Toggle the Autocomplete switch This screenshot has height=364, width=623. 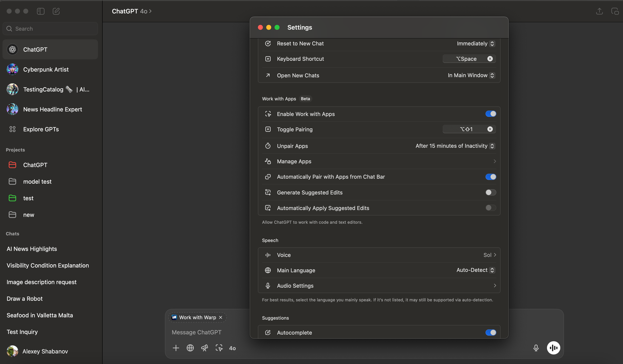pyautogui.click(x=491, y=333)
